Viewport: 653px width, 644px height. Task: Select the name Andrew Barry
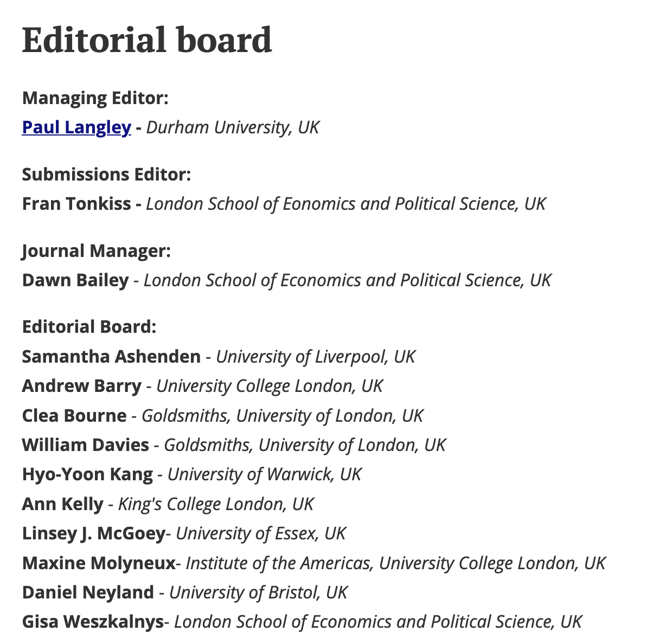82,386
